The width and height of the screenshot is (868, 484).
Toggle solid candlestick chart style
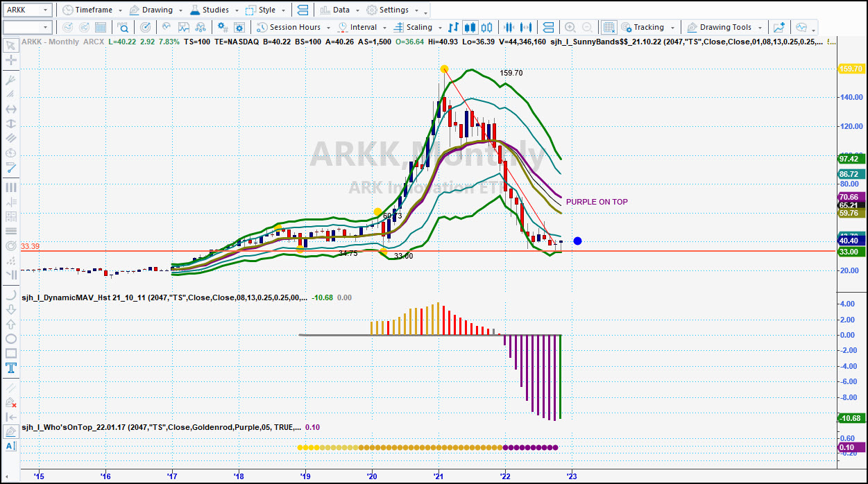470,28
